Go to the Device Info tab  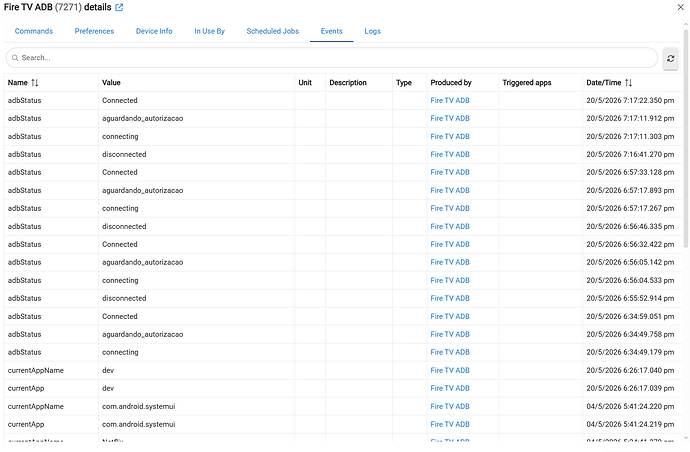point(154,31)
